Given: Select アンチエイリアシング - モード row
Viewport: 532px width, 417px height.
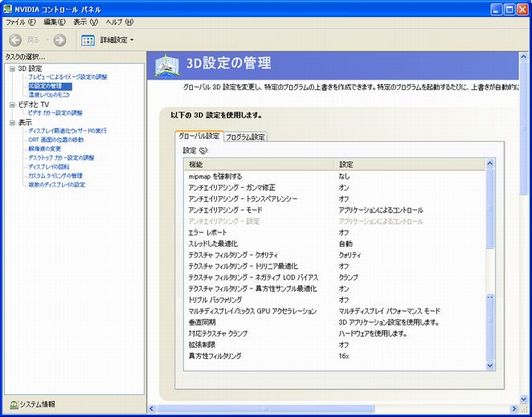Looking at the screenshot, I should (x=335, y=210).
